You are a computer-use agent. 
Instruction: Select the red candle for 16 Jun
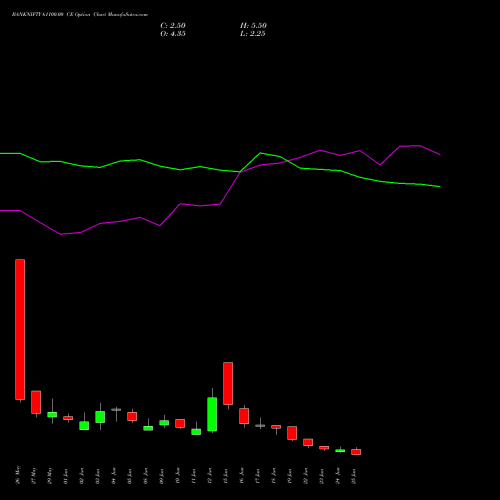pyautogui.click(x=244, y=416)
